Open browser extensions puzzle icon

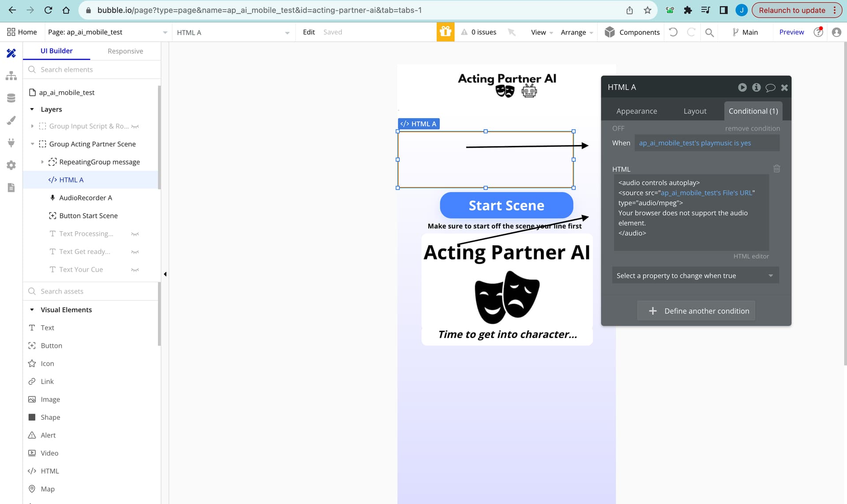[688, 10]
